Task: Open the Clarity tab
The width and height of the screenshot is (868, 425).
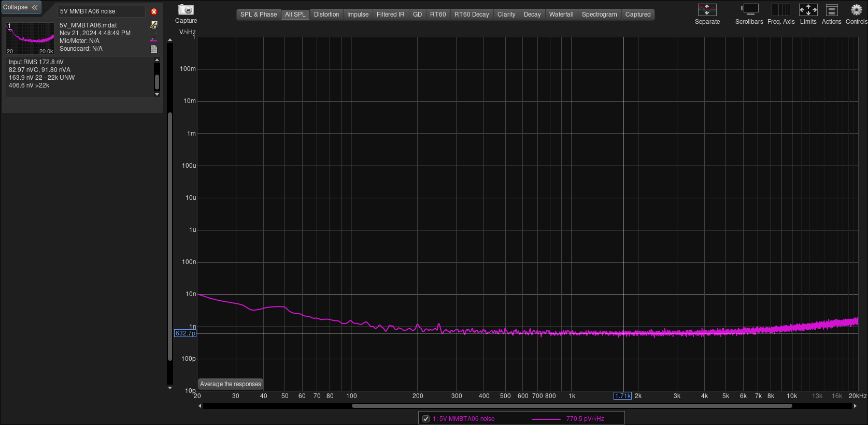Action: pos(506,14)
